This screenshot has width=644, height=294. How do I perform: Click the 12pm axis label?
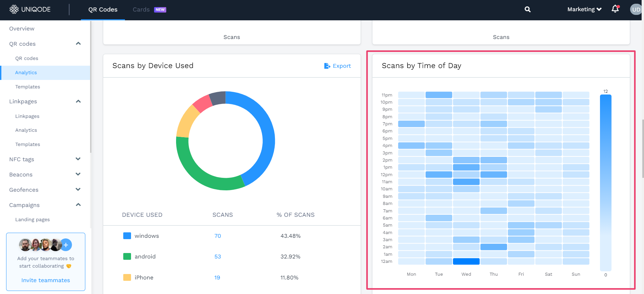click(x=387, y=174)
